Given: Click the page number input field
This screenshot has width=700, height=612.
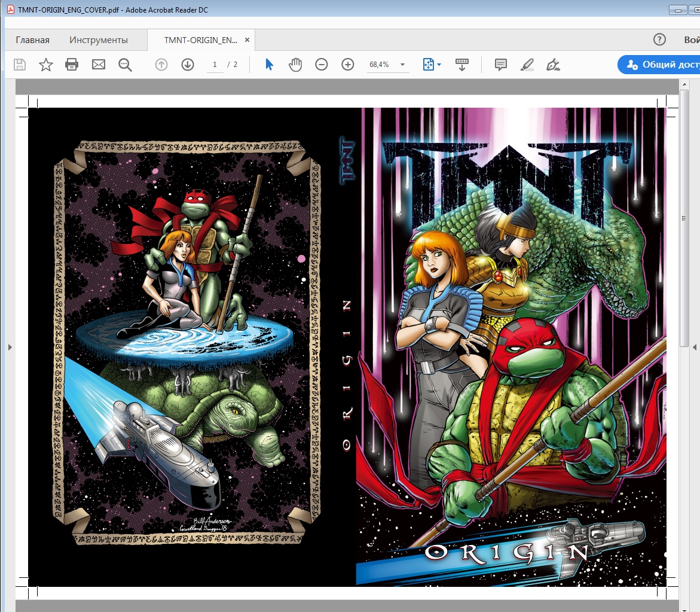Looking at the screenshot, I should (x=215, y=65).
